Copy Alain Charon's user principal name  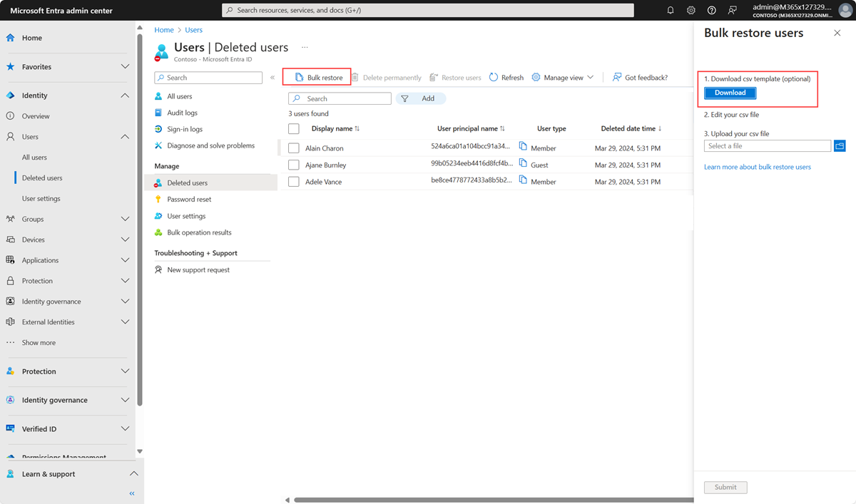tap(523, 146)
